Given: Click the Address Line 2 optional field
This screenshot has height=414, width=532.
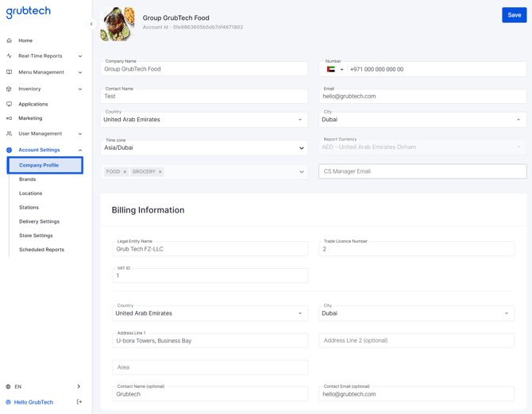Looking at the screenshot, I should 417,340.
